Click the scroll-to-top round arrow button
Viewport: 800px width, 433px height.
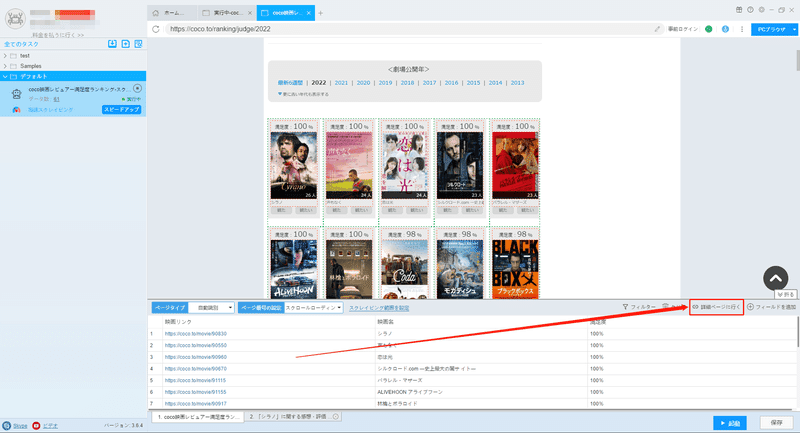(776, 278)
